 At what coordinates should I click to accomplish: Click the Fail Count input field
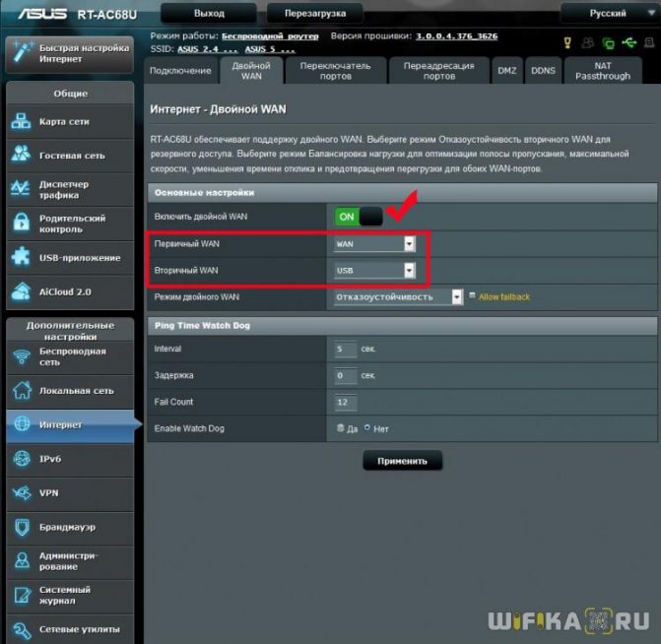[346, 402]
